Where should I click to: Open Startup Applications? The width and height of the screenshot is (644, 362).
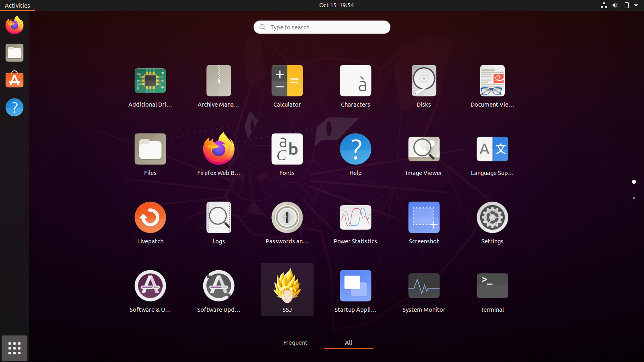355,292
